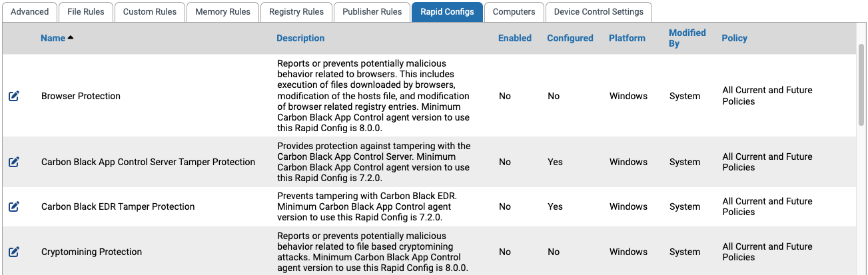Sort table by Policy column
The image size is (868, 275).
pos(735,38)
